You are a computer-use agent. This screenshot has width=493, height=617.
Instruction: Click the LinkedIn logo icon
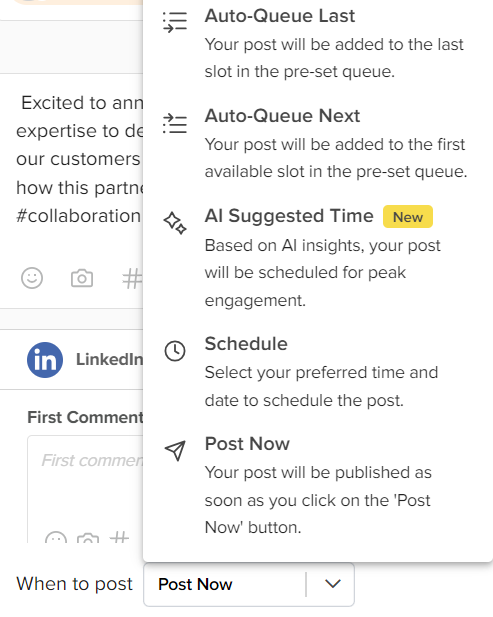[45, 360]
